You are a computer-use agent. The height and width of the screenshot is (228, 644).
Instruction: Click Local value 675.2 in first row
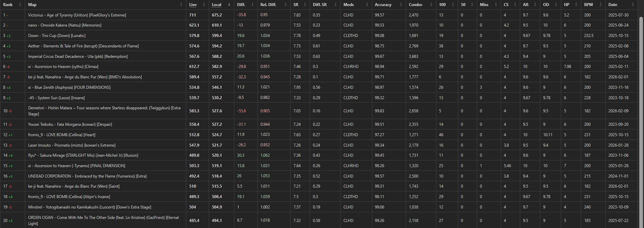[x=217, y=15]
